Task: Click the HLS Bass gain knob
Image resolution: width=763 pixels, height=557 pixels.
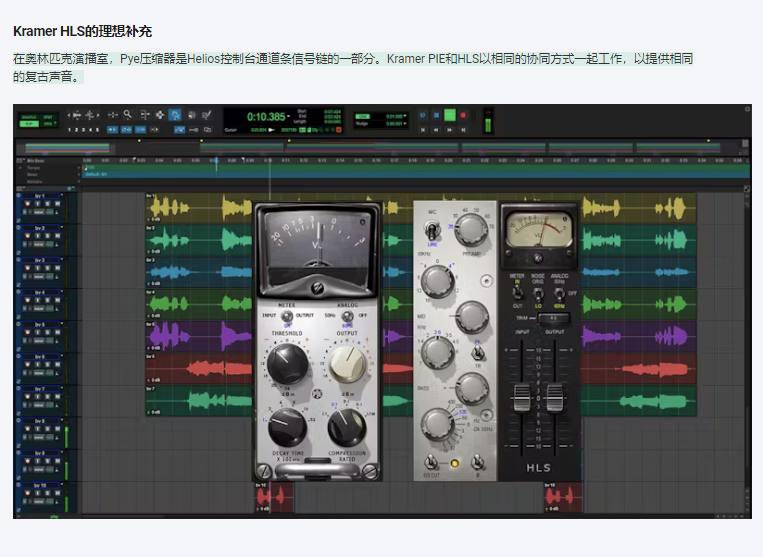Action: [x=472, y=388]
